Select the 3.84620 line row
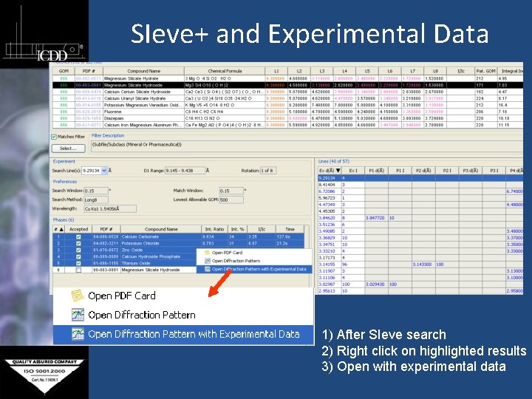The width and height of the screenshot is (532, 399). point(420,218)
